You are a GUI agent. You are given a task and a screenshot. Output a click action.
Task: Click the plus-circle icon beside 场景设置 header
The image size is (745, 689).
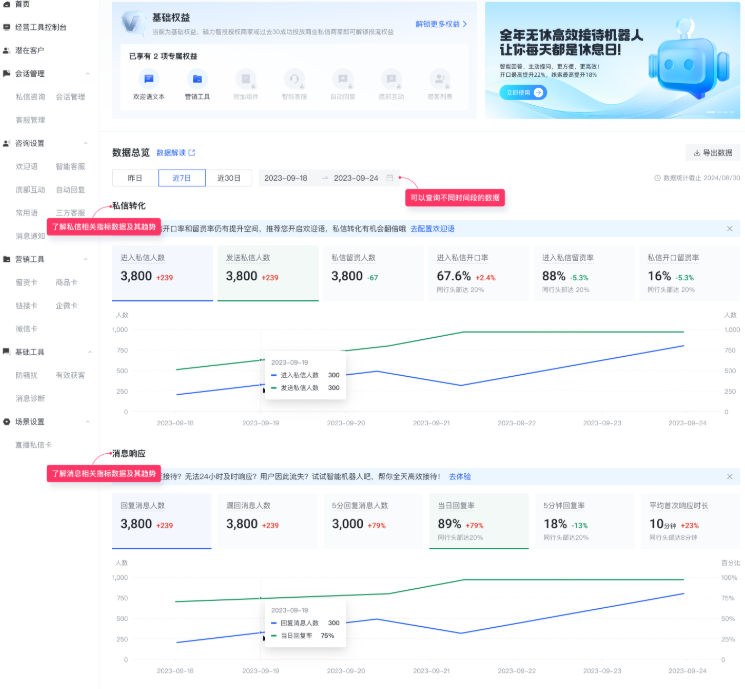tap(7, 421)
